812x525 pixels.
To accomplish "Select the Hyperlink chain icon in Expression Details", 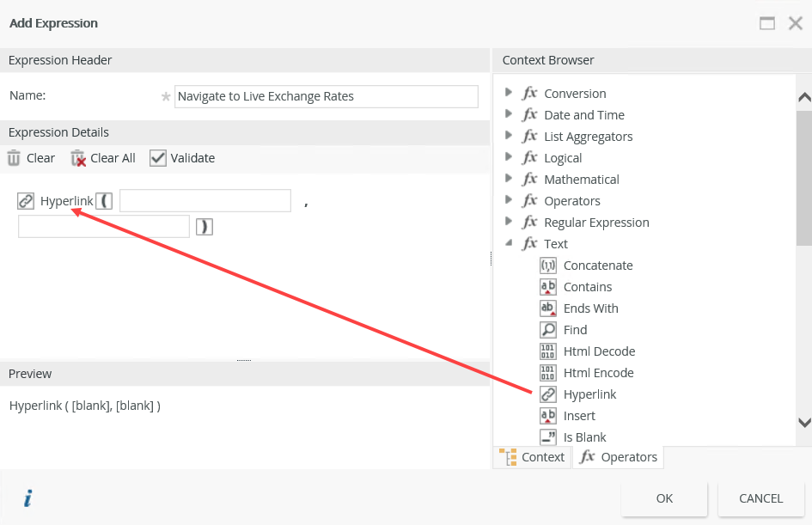I will click(26, 201).
